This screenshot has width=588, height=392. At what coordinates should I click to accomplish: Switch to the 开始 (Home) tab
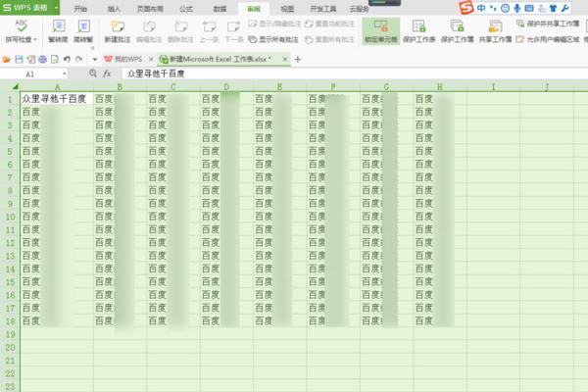coord(80,9)
